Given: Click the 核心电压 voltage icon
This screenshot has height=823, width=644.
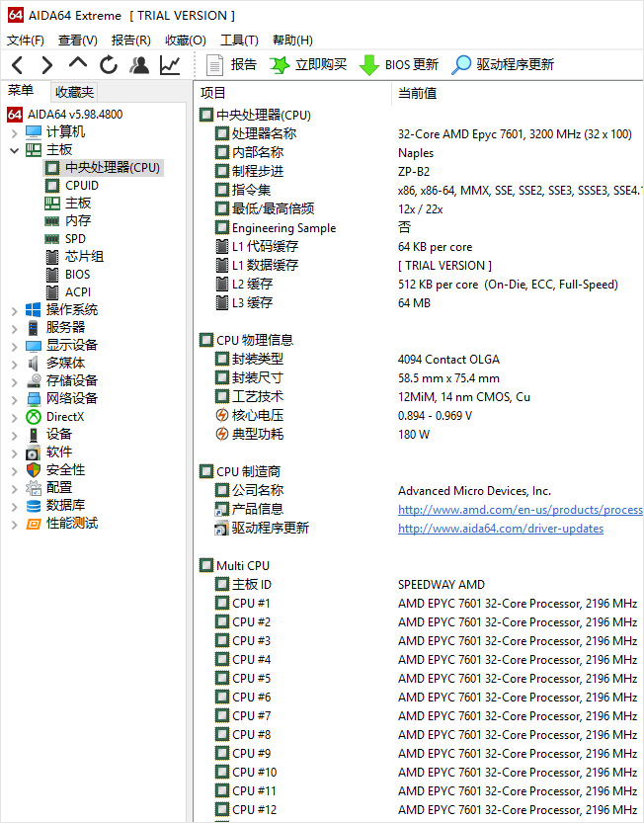Looking at the screenshot, I should click(x=222, y=415).
